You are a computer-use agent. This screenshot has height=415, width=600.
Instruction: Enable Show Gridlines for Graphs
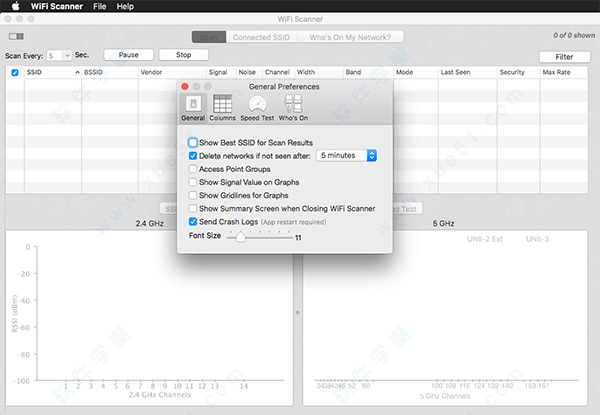point(193,195)
